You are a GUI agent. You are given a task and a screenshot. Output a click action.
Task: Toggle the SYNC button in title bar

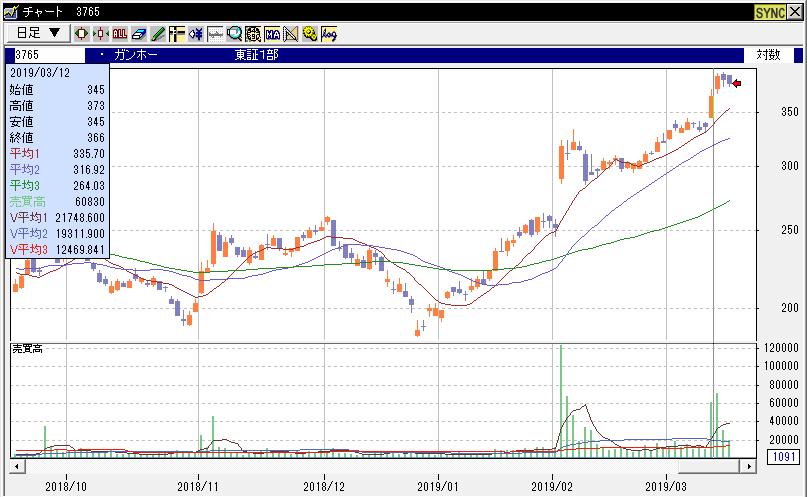(769, 12)
